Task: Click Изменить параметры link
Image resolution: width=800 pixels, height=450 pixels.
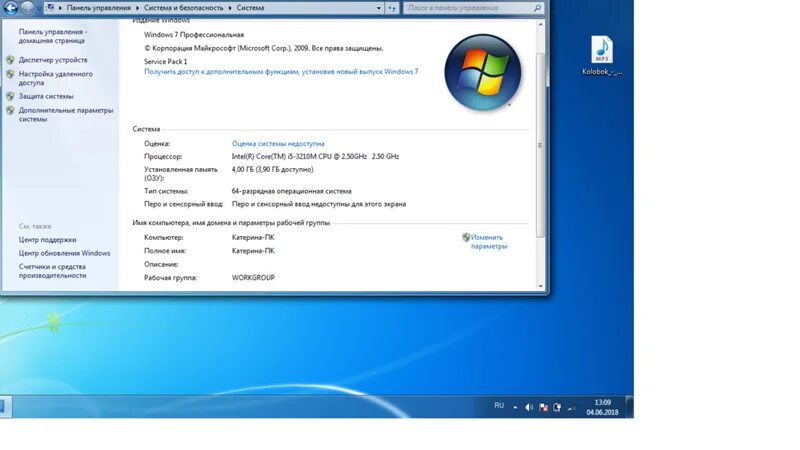Action: [488, 242]
